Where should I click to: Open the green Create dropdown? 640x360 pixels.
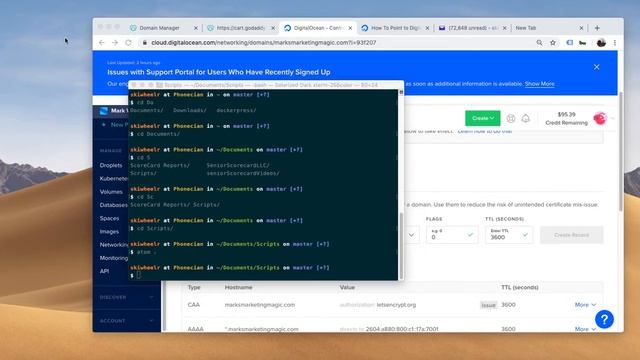(x=482, y=118)
